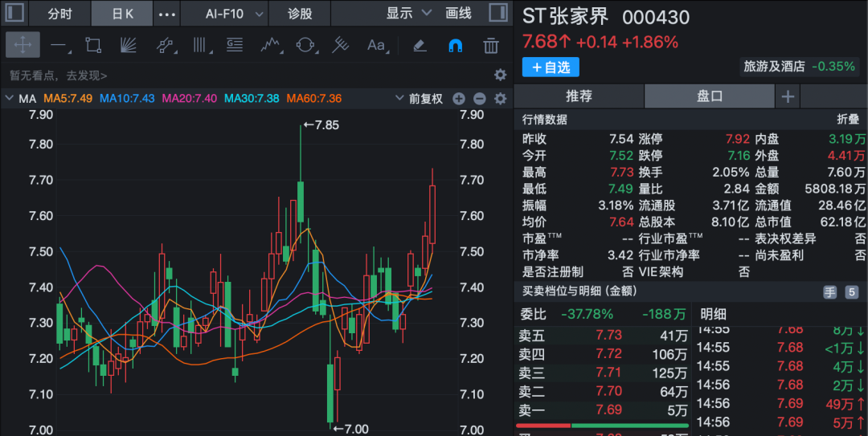868x436 pixels.
Task: Open the 前复权 adjustment dropdown
Action: pyautogui.click(x=419, y=99)
